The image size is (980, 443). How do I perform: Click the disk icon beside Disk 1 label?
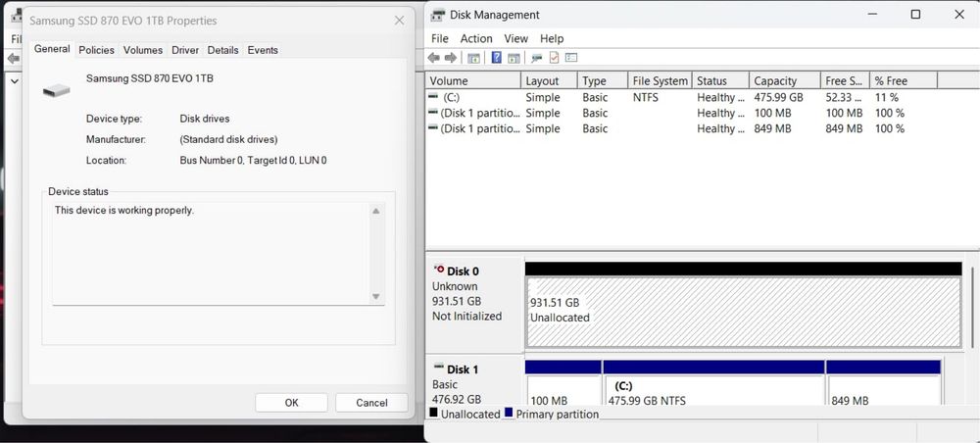point(439,368)
